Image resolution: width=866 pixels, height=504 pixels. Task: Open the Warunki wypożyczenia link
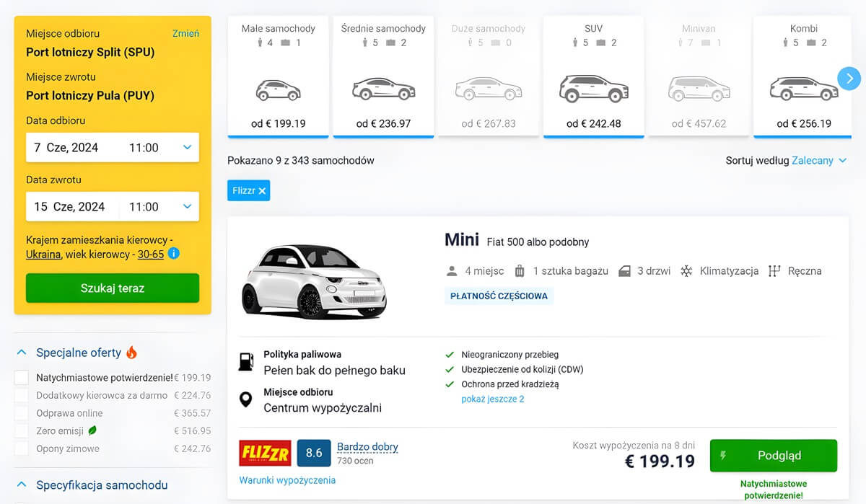tap(287, 480)
